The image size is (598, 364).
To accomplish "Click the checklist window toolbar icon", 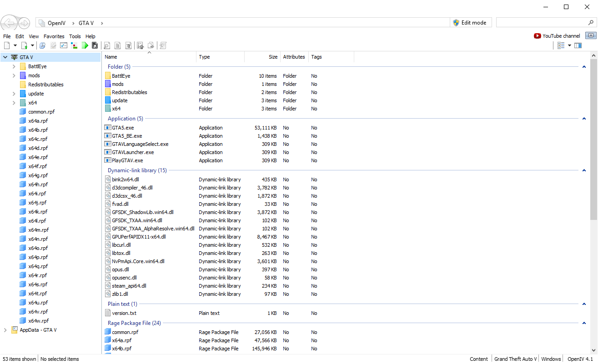I will (64, 45).
